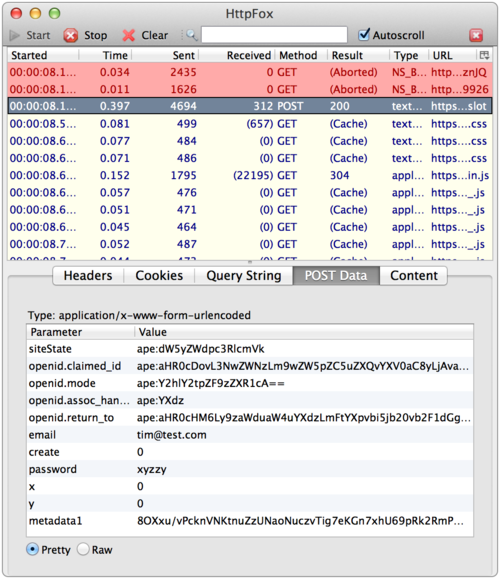Click the Clear red X icon
The width and height of the screenshot is (500, 579).
point(129,35)
